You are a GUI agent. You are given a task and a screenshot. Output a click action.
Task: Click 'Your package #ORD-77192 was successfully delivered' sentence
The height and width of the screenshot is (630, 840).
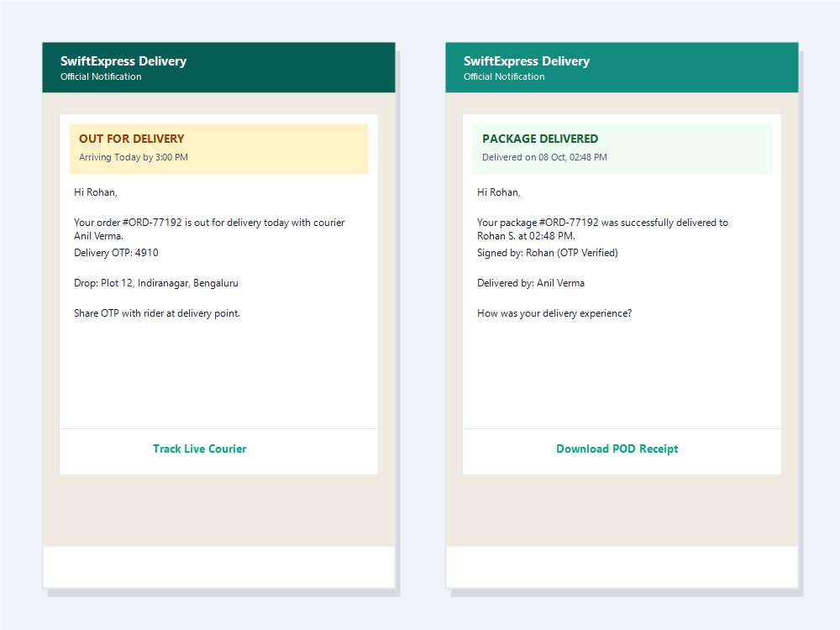click(x=602, y=228)
